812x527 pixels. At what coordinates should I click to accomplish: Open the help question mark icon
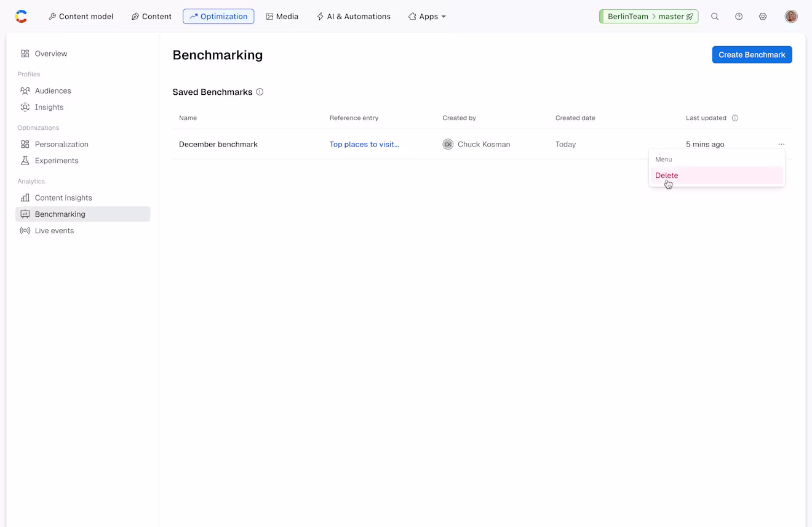click(x=739, y=17)
